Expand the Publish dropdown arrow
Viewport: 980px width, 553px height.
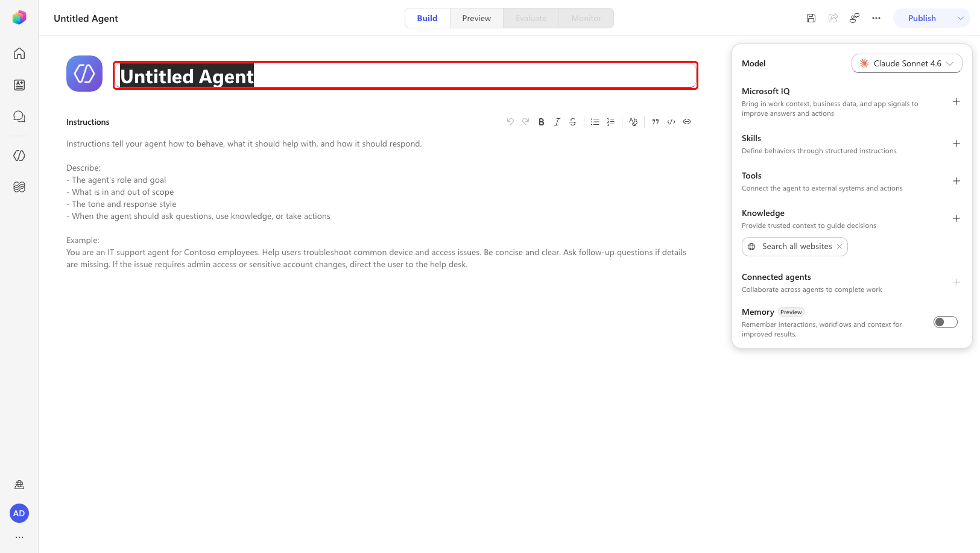tap(961, 18)
